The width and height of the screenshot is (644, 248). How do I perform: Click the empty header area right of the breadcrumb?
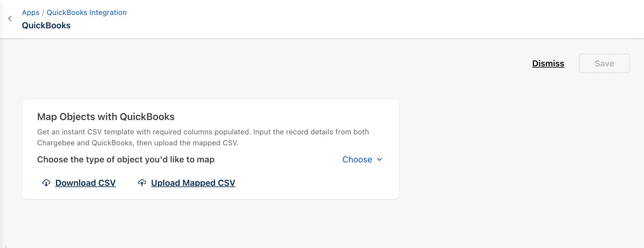coord(365,18)
